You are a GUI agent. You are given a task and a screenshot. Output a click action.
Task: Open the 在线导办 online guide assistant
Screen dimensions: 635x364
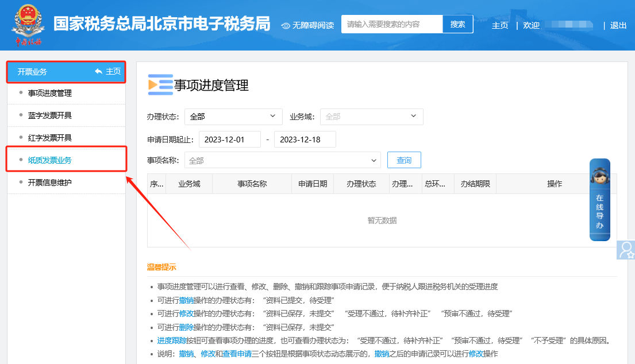coord(600,200)
